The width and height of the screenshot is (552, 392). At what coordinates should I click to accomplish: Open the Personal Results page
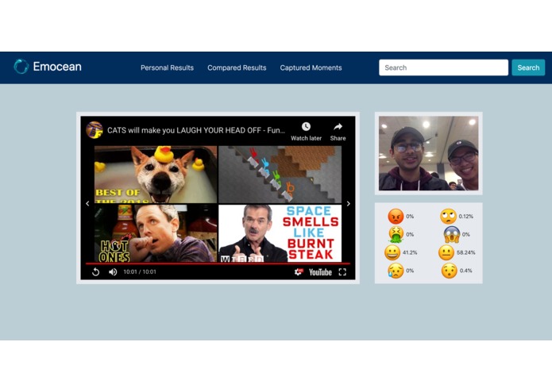click(x=168, y=67)
